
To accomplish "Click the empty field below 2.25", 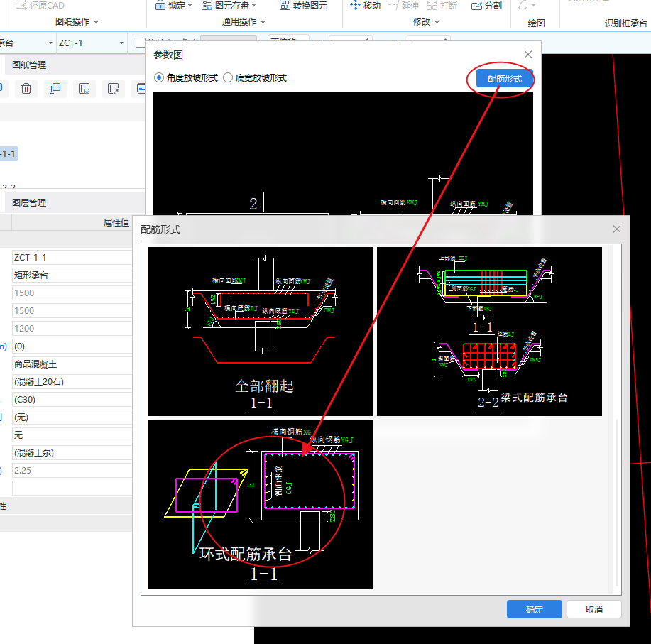I will pos(72,489).
